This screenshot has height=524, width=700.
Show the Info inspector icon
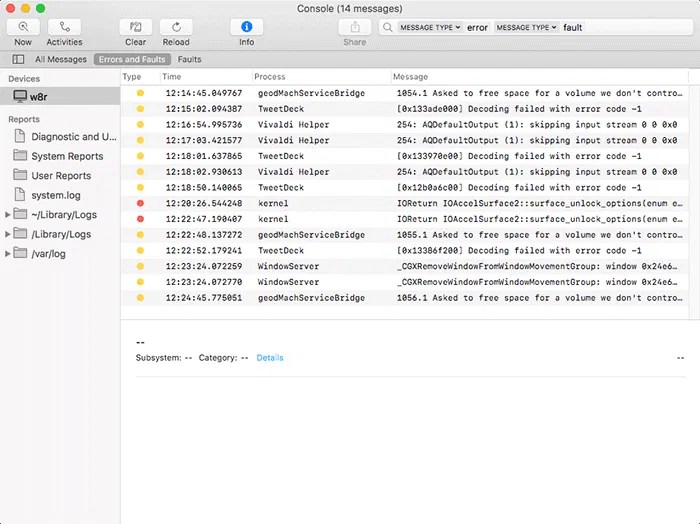click(x=246, y=27)
